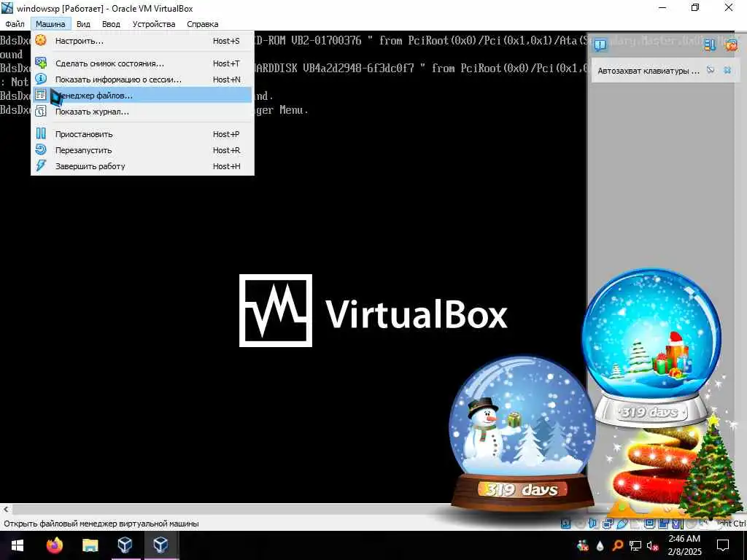
Task: Click the network adapters status bar icon
Action: point(608,524)
